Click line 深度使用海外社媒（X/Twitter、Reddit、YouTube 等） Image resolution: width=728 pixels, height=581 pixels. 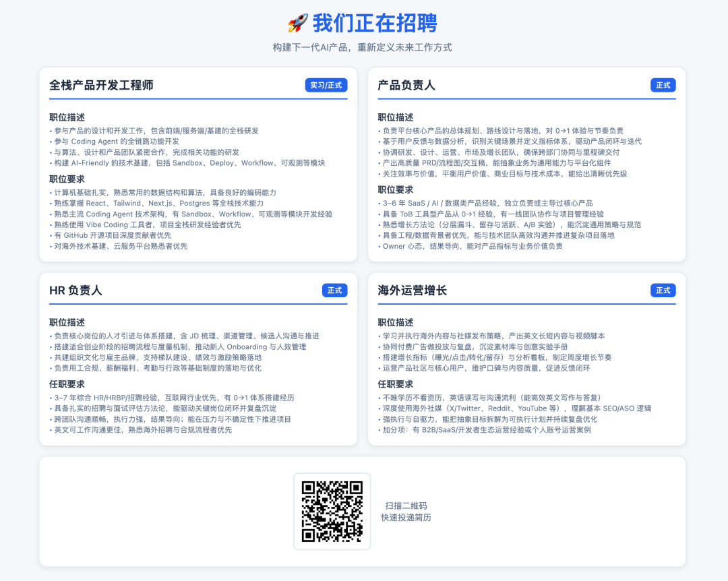[x=517, y=408]
